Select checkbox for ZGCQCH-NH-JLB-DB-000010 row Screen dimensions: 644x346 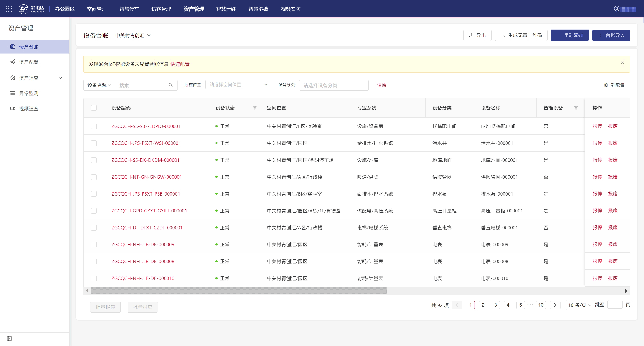coord(94,278)
